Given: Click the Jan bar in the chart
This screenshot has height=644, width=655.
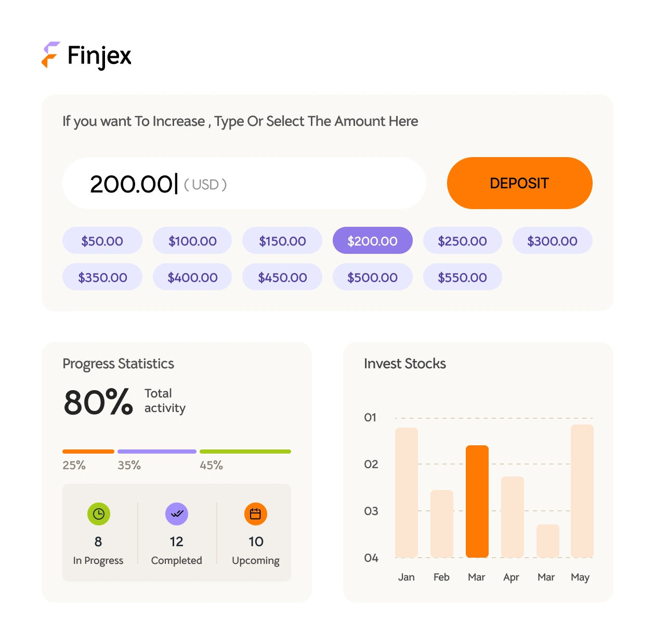Looking at the screenshot, I should [x=407, y=494].
